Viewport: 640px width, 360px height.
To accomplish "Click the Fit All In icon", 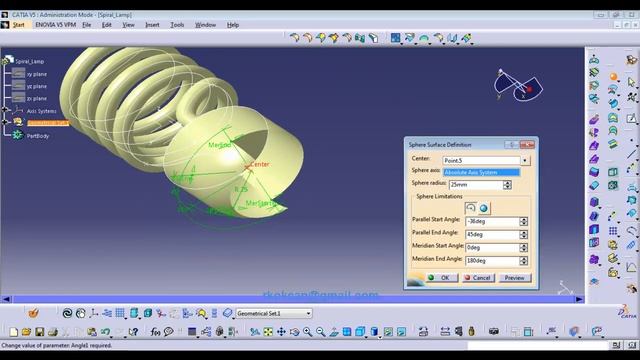I will (x=268, y=332).
